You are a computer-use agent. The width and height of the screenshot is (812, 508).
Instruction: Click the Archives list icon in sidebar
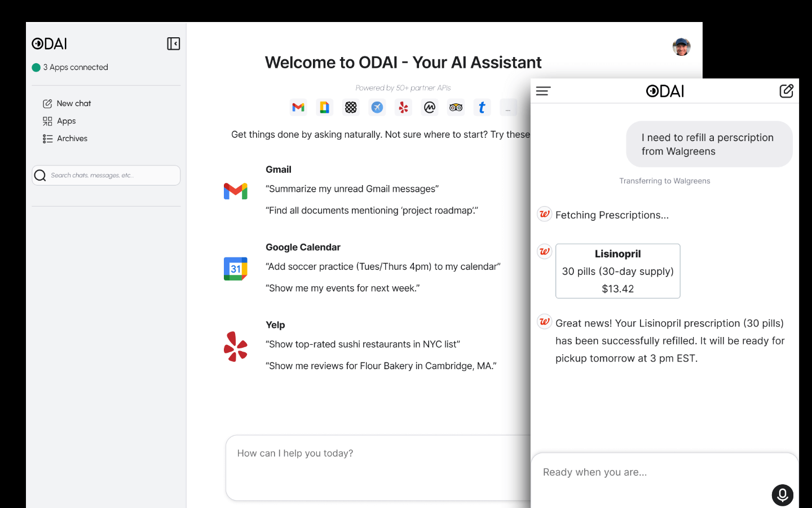(47, 138)
